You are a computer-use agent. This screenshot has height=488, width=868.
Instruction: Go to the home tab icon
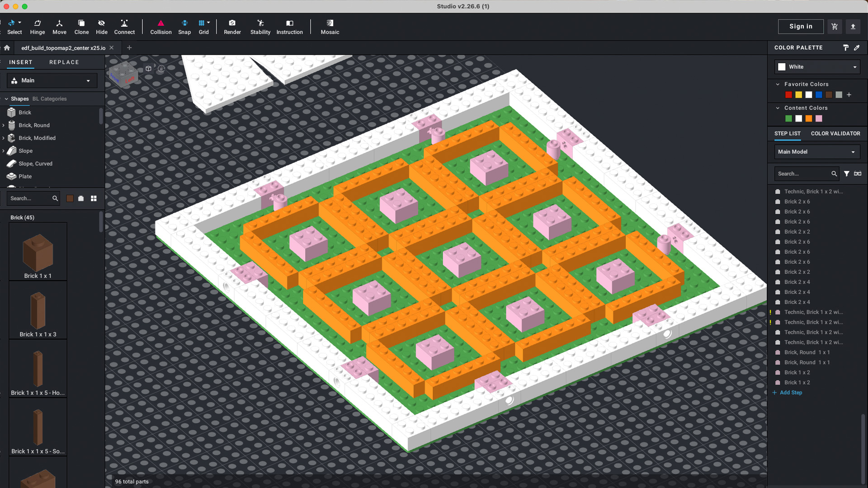(7, 47)
